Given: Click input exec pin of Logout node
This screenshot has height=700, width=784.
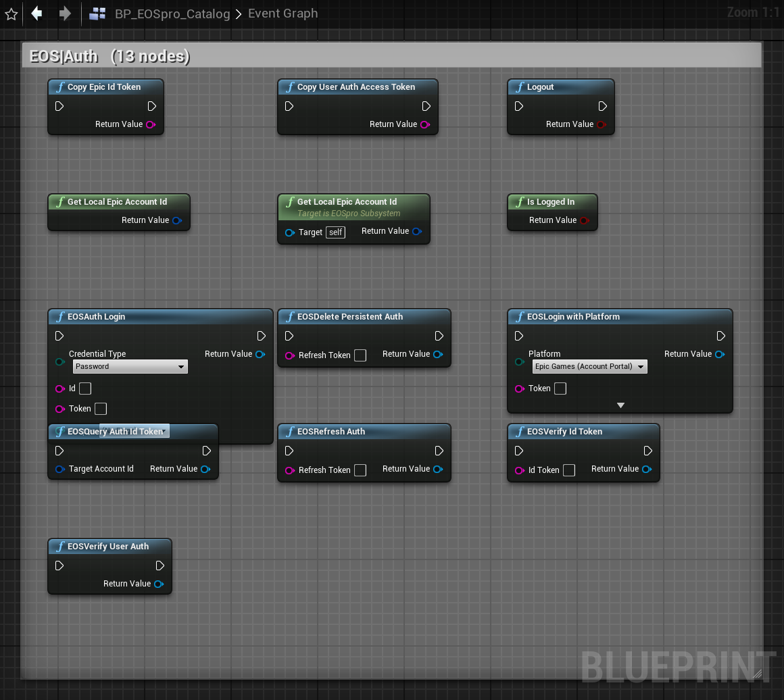Looking at the screenshot, I should (x=519, y=106).
